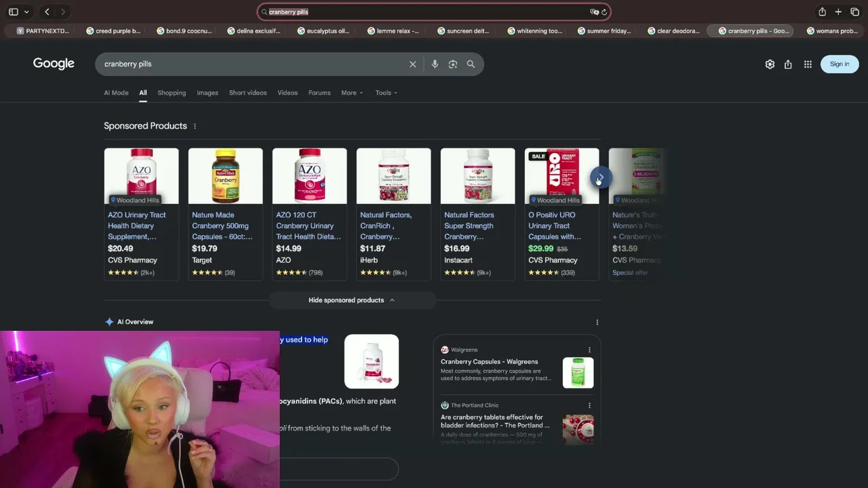Open Natural Factors Super Strength Instacart listing
The height and width of the screenshot is (488, 868).
[x=469, y=226]
